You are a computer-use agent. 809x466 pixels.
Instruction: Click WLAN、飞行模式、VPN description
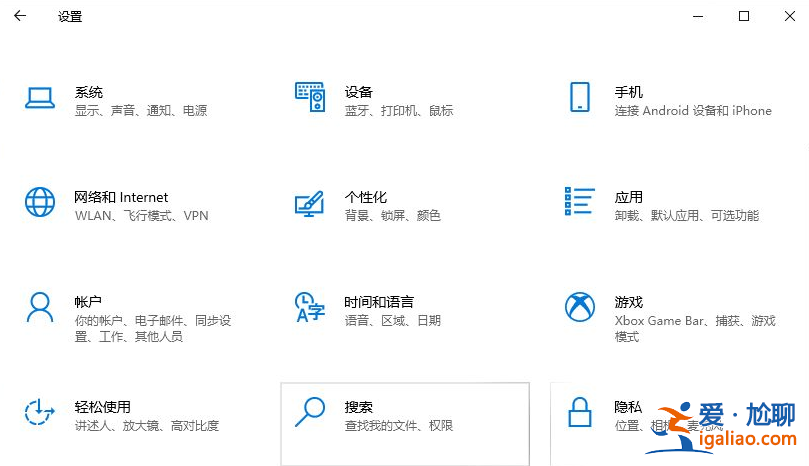pyautogui.click(x=141, y=215)
